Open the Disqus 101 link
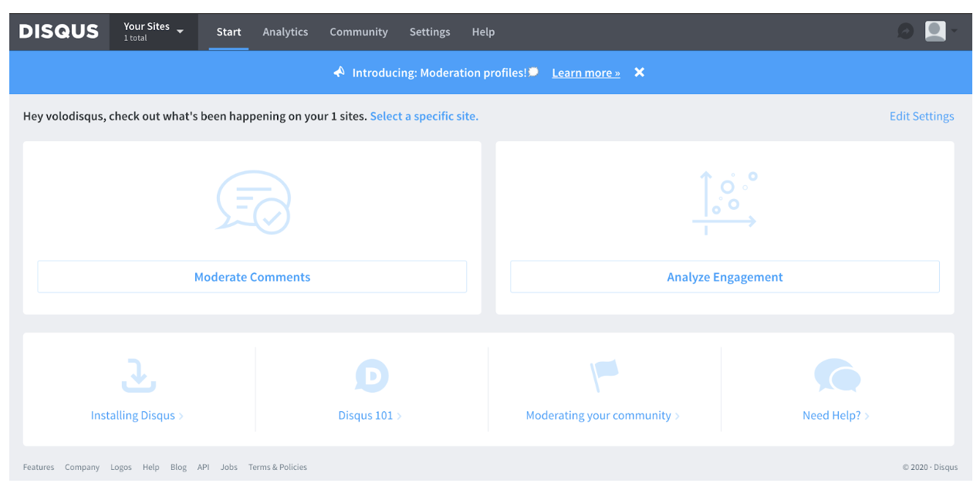 pyautogui.click(x=370, y=415)
